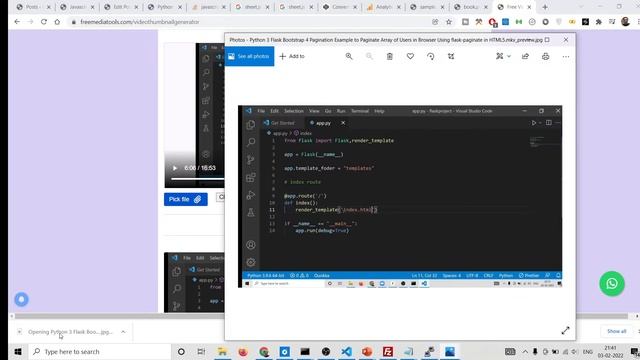Open the WhatsApp chat floating button
Screen dimensions: 640x360
click(x=612, y=284)
